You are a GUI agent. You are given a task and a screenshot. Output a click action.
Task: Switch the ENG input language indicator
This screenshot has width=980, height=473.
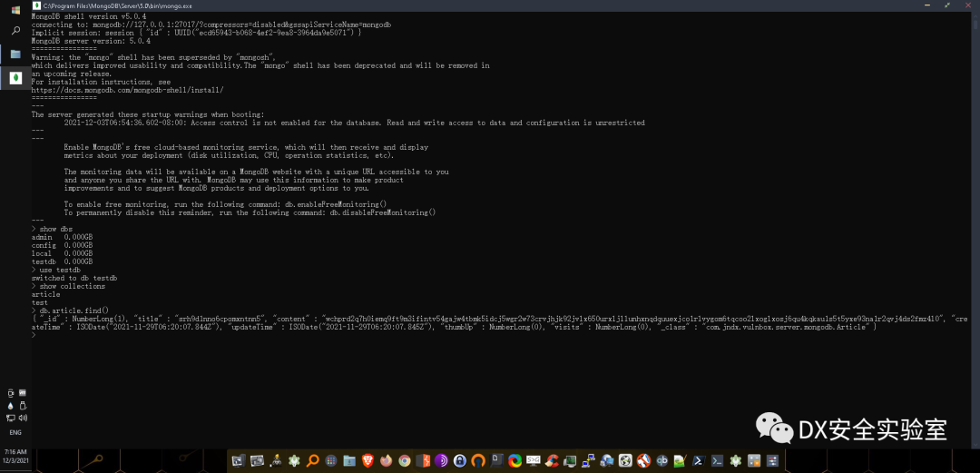[15, 432]
